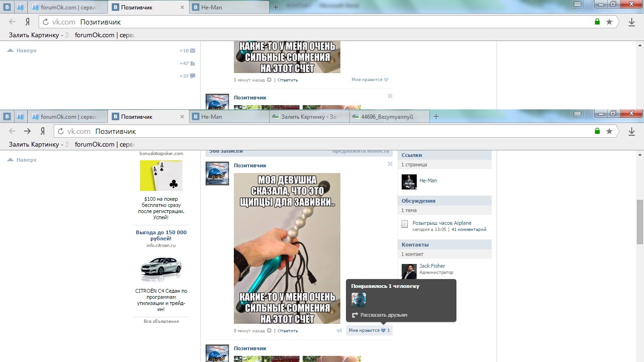Switch to the forumOk.com tab in upper window
This screenshot has height=362, width=644.
68,7
